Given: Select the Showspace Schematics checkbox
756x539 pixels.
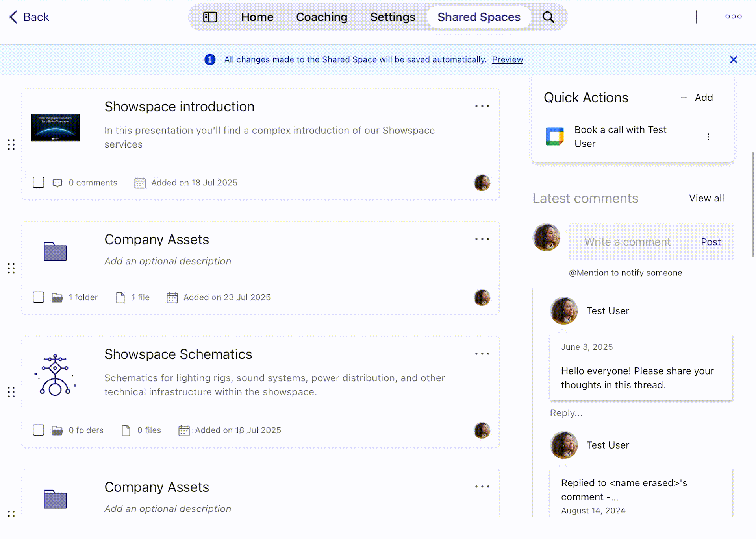Looking at the screenshot, I should tap(39, 430).
